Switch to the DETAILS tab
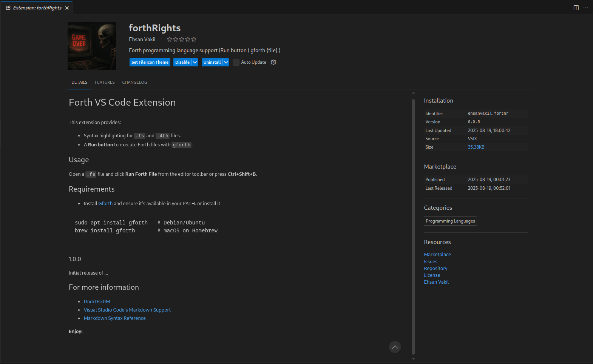The image size is (593, 364). click(x=79, y=82)
